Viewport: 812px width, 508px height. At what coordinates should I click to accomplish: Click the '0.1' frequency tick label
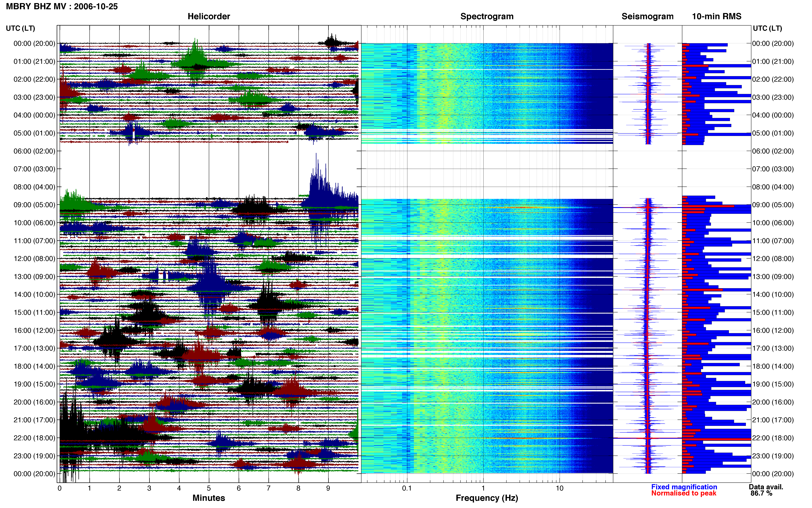point(407,488)
